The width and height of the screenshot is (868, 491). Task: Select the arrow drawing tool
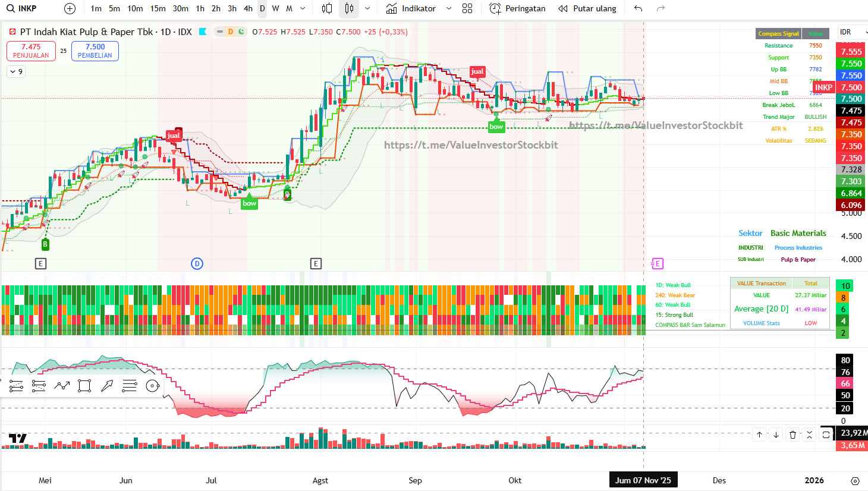107,386
